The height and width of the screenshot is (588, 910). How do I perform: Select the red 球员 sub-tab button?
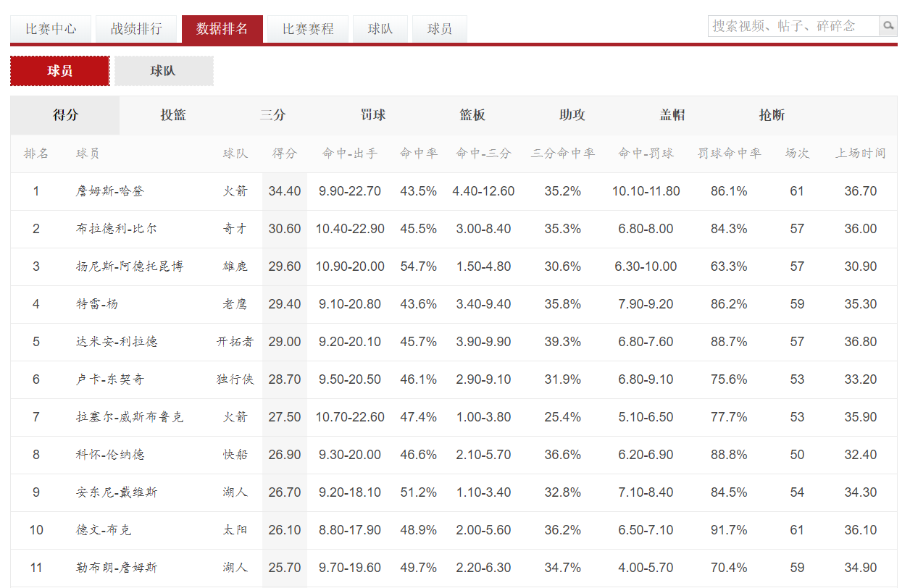tap(60, 71)
